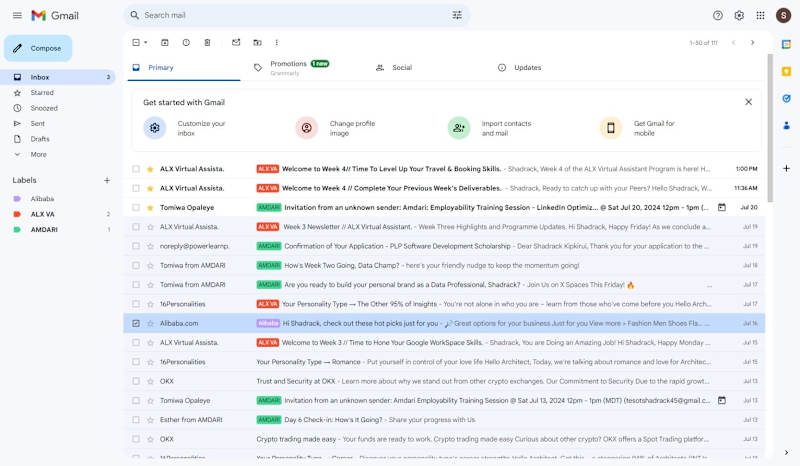The height and width of the screenshot is (466, 800).
Task: Get add-ons plus icon in side panel
Action: (786, 168)
